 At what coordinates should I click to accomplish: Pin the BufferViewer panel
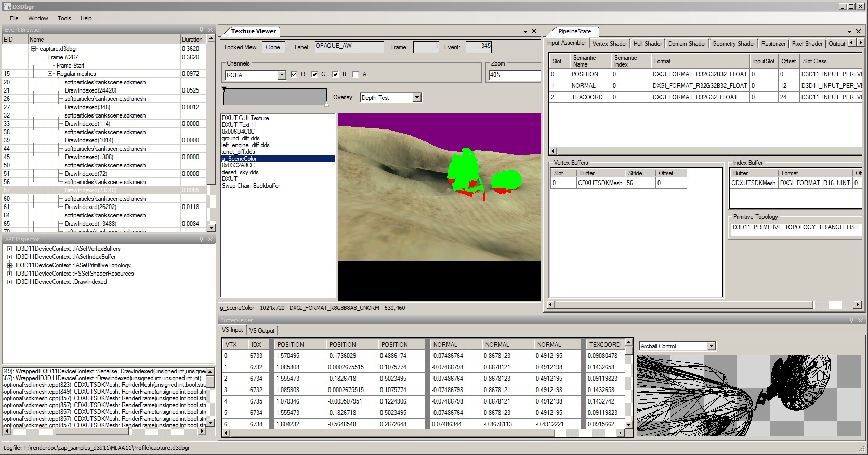pos(851,320)
